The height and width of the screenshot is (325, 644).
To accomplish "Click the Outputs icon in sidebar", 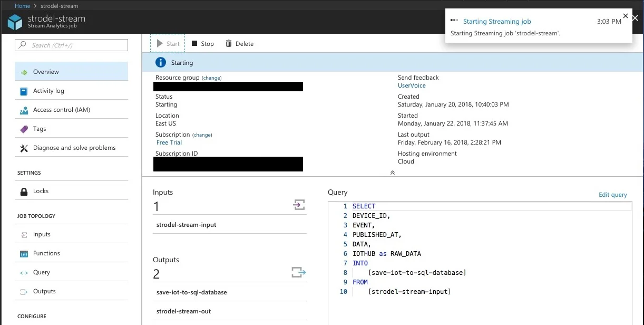I will pyautogui.click(x=24, y=292).
